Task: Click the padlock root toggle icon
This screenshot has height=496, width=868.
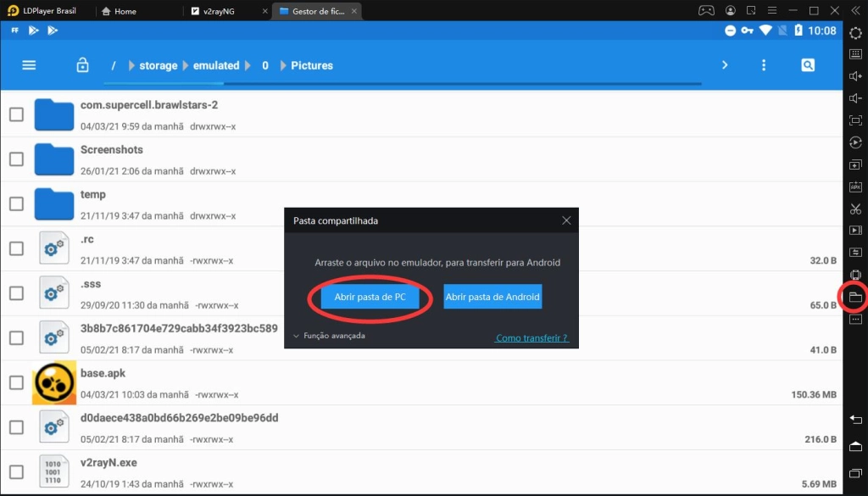Action: (x=82, y=65)
